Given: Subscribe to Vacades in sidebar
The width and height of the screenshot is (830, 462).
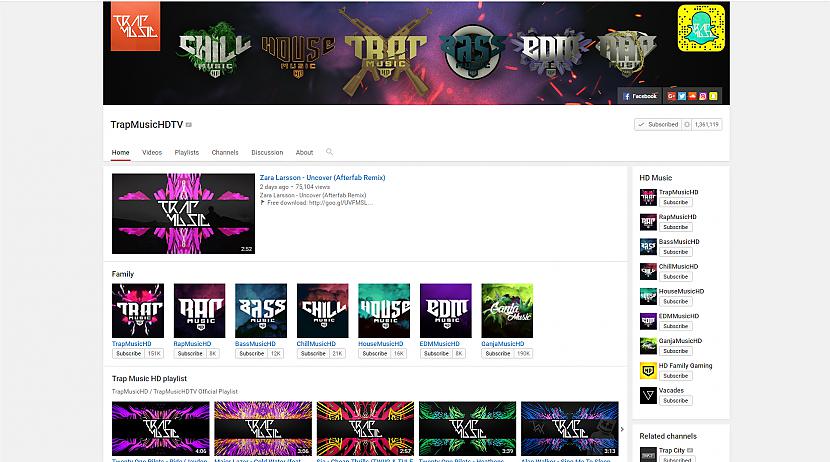Looking at the screenshot, I should point(675,401).
